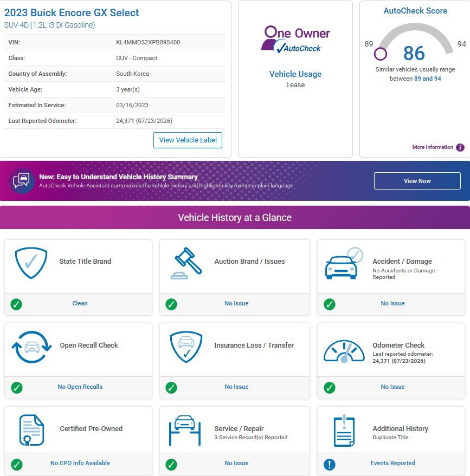Screen dimensions: 470x476
Task: Click the AutoCheck Score value 86
Action: tap(414, 54)
